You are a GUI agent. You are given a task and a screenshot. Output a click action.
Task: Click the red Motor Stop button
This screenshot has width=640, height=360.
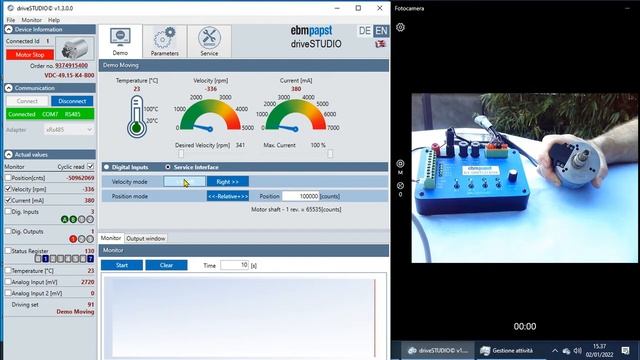(x=30, y=55)
